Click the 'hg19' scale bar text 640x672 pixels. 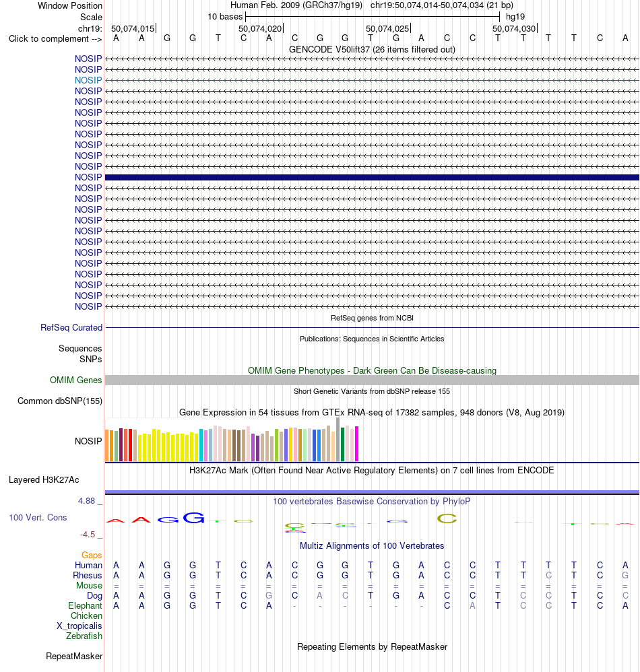click(515, 17)
